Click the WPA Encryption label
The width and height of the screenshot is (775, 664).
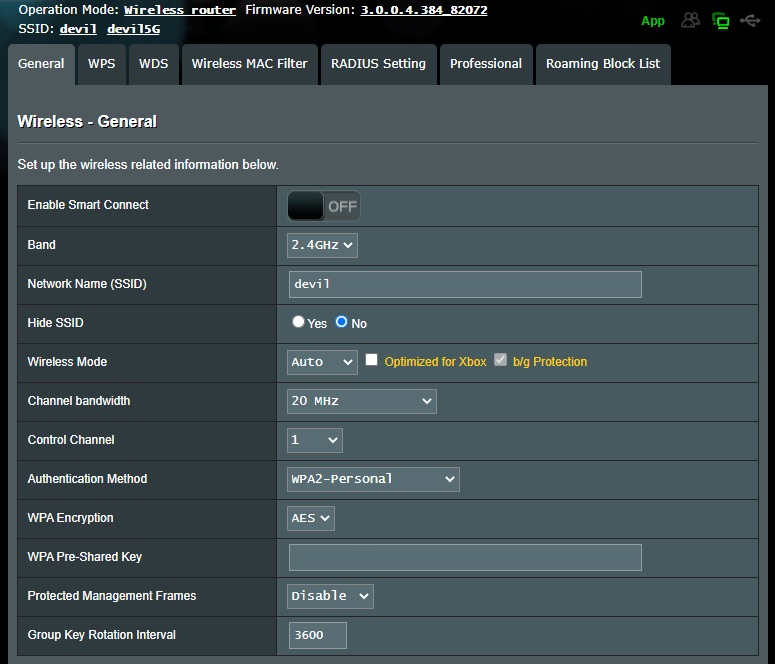click(71, 518)
